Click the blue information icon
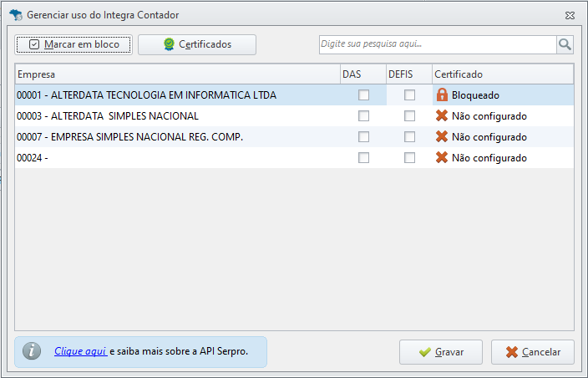Screen dimensions: 588x378 pos(32,352)
